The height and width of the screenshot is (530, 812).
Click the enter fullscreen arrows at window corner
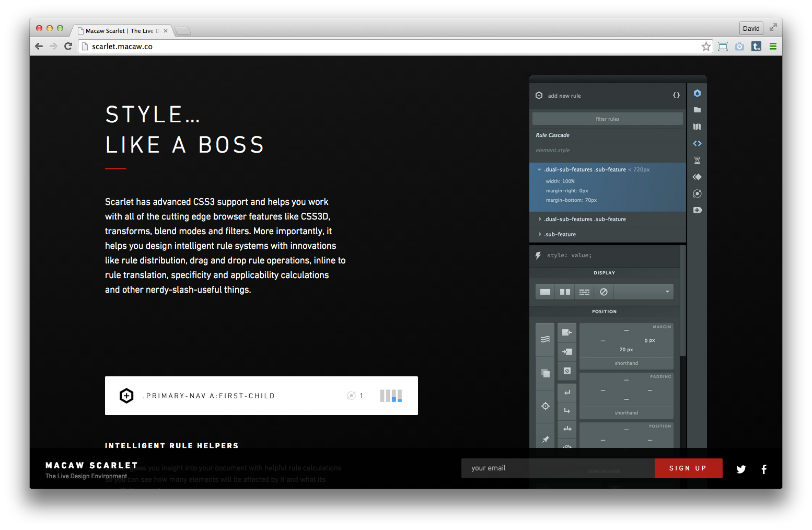[x=773, y=27]
